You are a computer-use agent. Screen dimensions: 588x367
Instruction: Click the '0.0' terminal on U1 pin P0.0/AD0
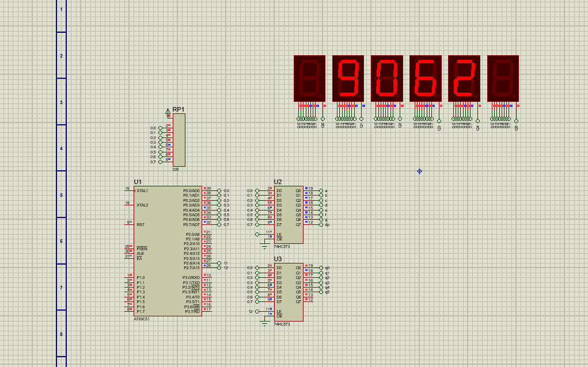(219, 190)
